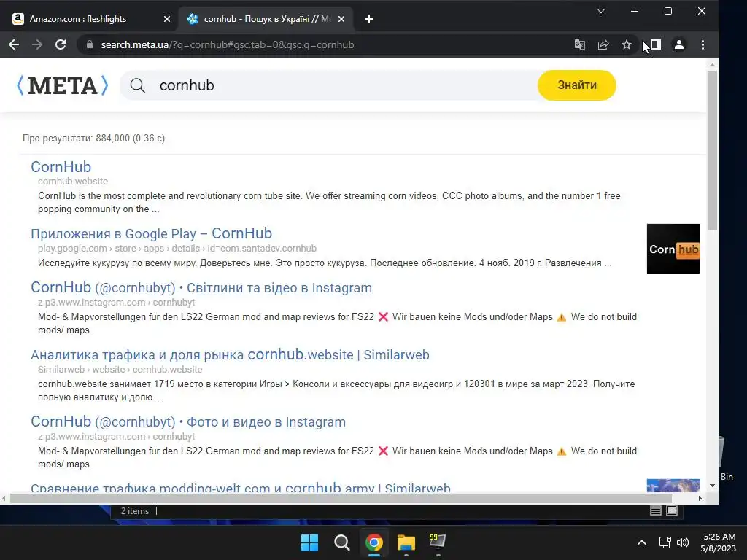
Task: Switch Explorer window to details view
Action: (656, 511)
